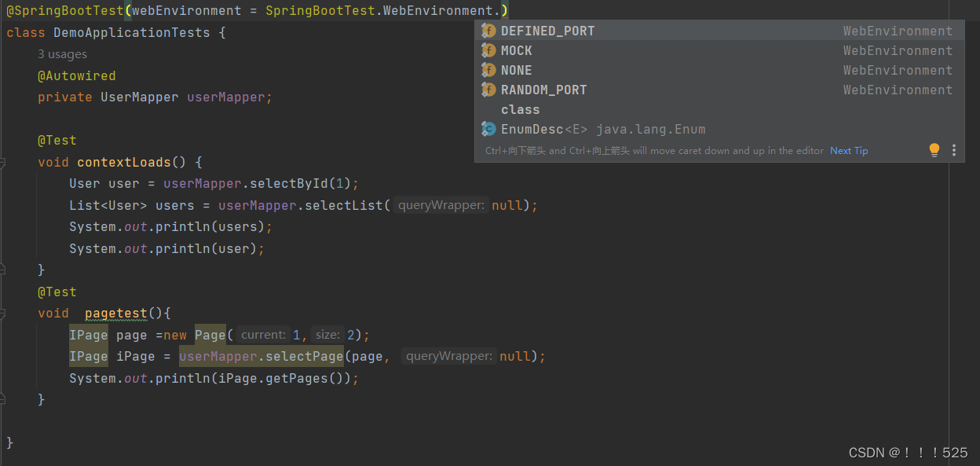Click the fold marker at contextLoads closing brace
The height and width of the screenshot is (466, 980).
pyautogui.click(x=2, y=270)
